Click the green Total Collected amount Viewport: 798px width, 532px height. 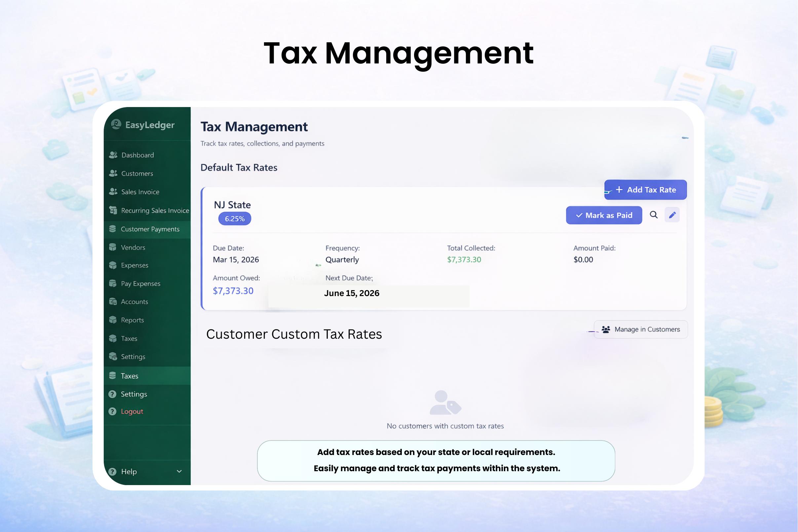point(464,259)
